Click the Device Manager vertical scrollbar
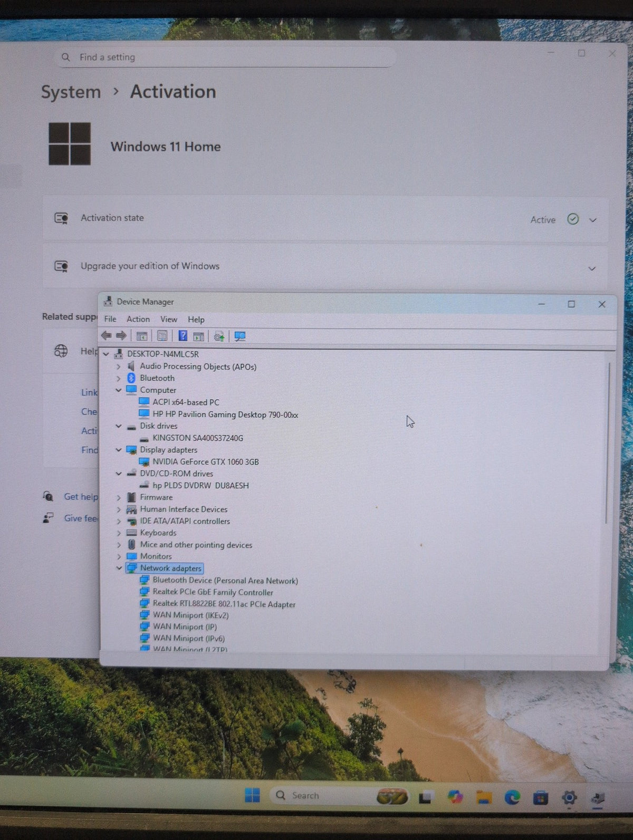633x840 pixels. 608,443
